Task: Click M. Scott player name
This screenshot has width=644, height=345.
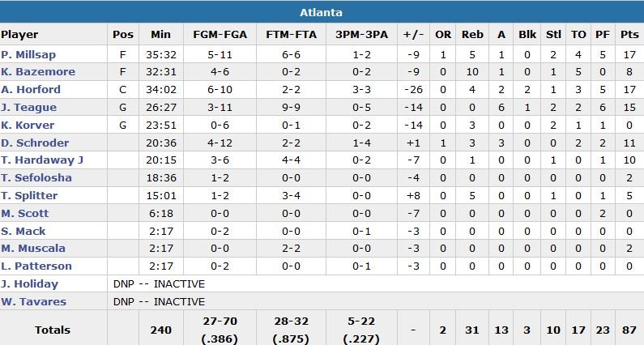Action: [25, 214]
